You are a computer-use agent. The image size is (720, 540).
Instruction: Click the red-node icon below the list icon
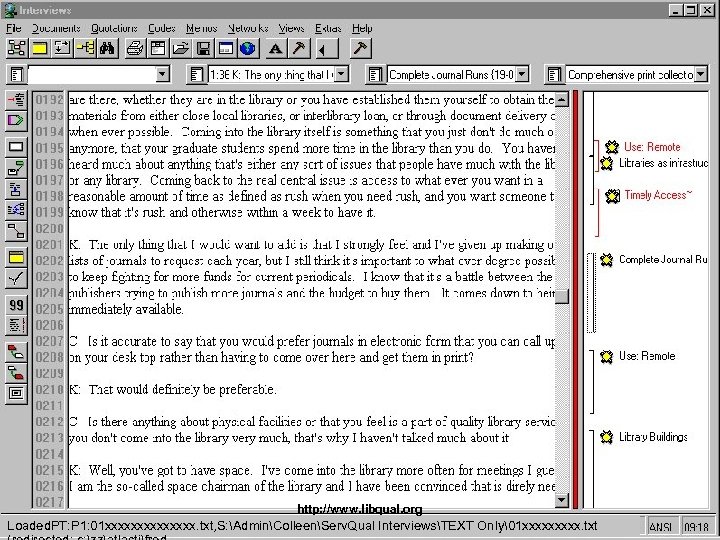(x=17, y=352)
